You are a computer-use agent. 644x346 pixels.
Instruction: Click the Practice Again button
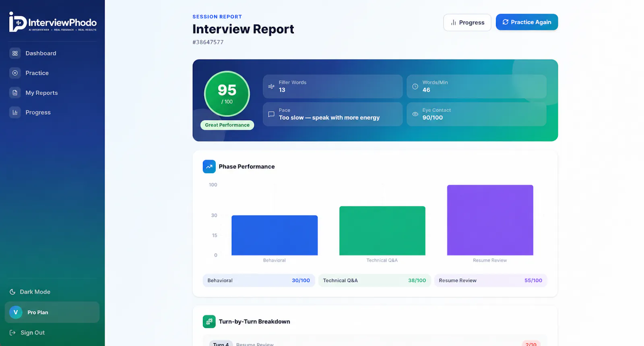click(527, 22)
